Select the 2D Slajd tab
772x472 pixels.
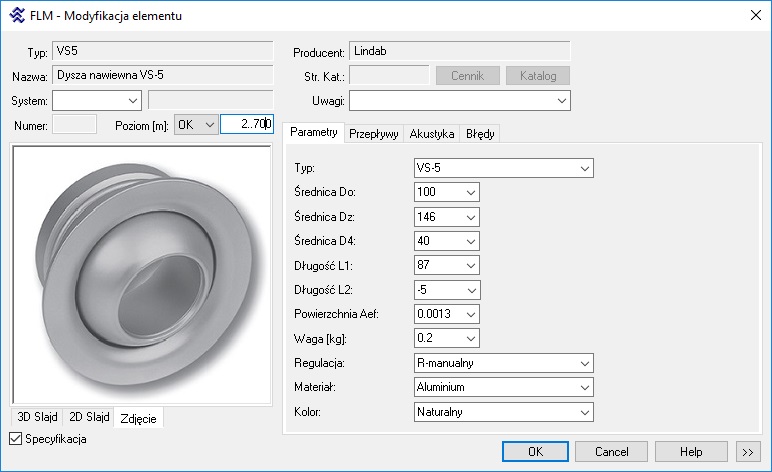[89, 417]
